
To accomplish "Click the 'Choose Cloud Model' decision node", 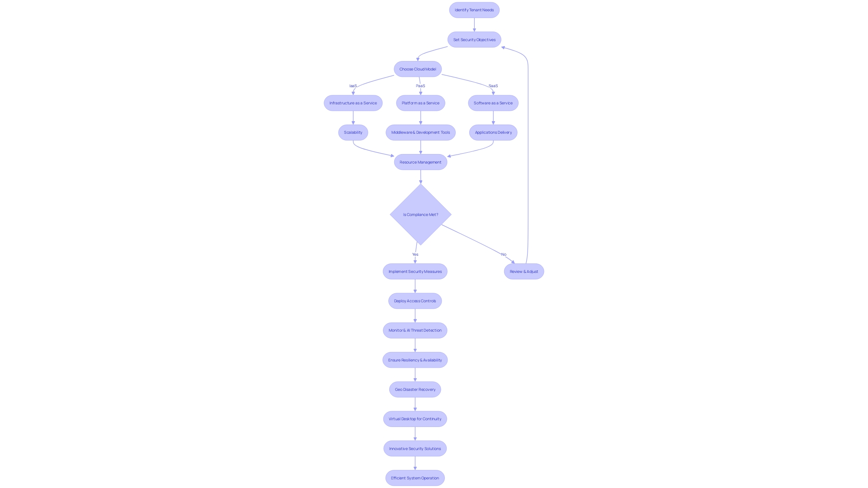I will [417, 69].
